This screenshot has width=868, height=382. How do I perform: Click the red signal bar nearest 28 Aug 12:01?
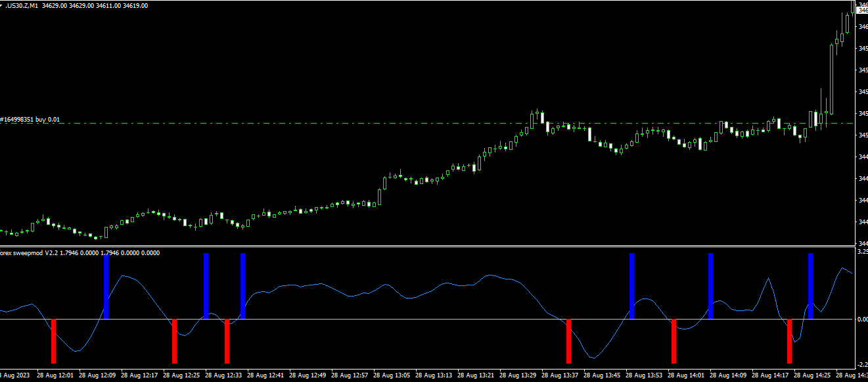pos(54,341)
